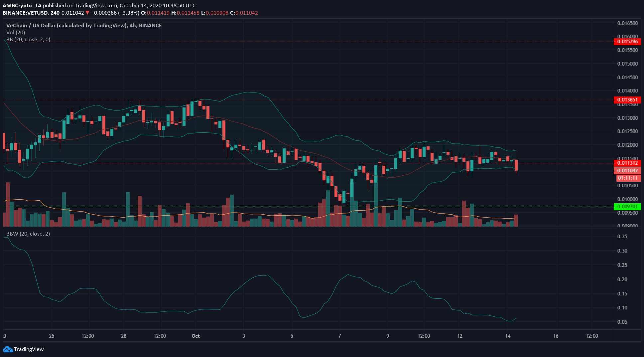This screenshot has width=644, height=357.
Task: Click the 7 date on time axis
Action: click(x=340, y=336)
